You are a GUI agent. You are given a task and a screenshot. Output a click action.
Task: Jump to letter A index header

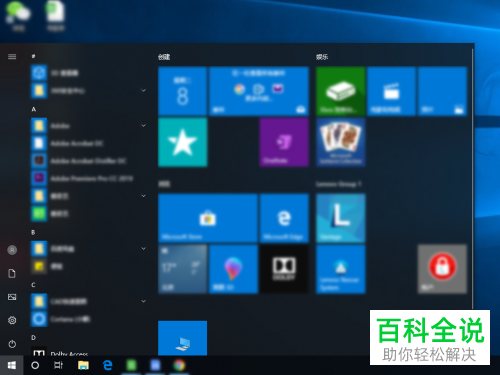point(34,109)
